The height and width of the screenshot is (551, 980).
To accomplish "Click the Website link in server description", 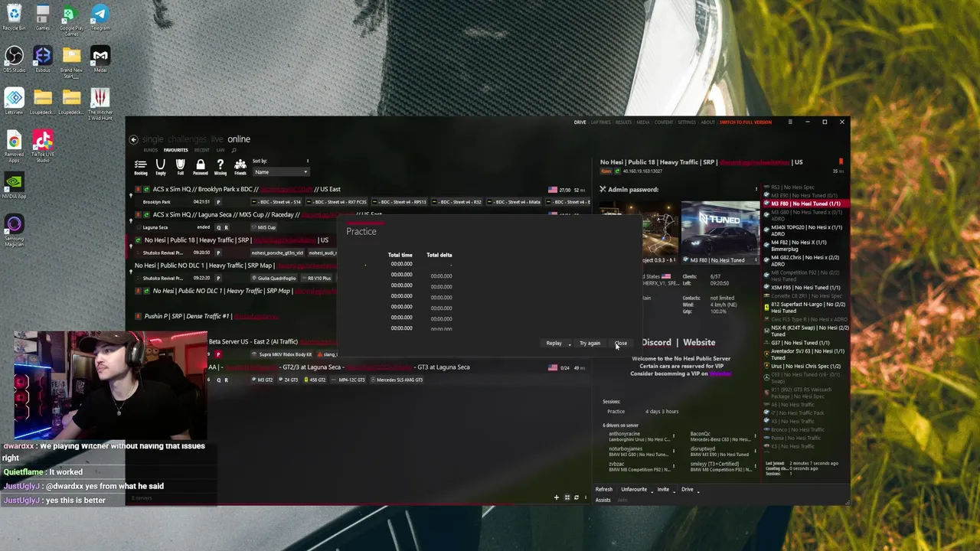I will 699,342.
